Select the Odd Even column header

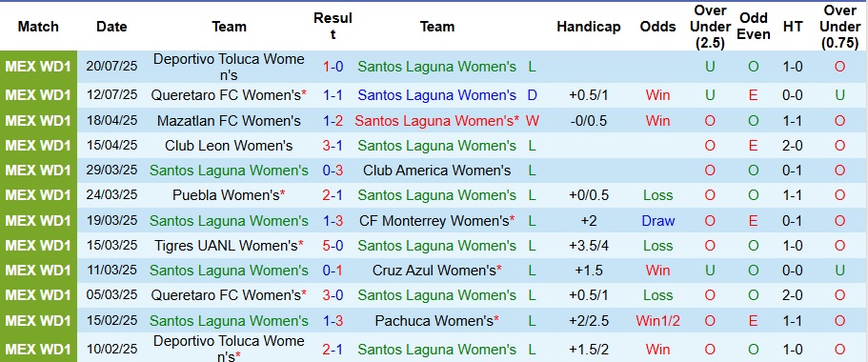pos(754,27)
